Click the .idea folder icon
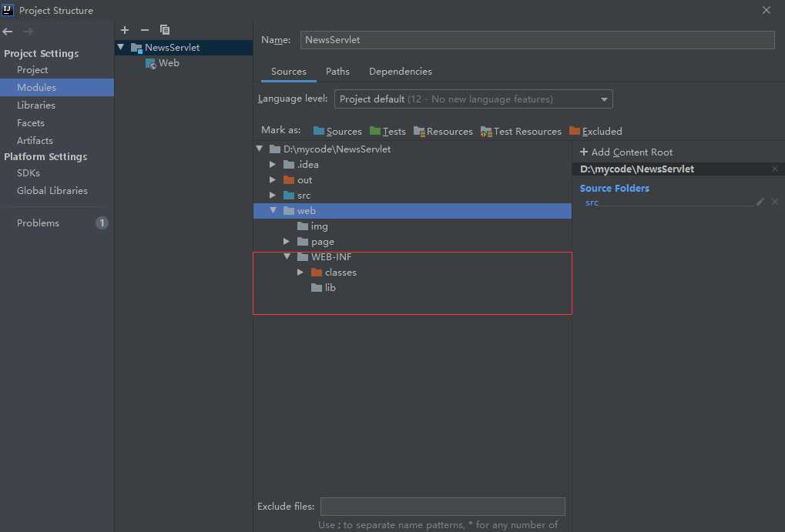 [x=289, y=164]
